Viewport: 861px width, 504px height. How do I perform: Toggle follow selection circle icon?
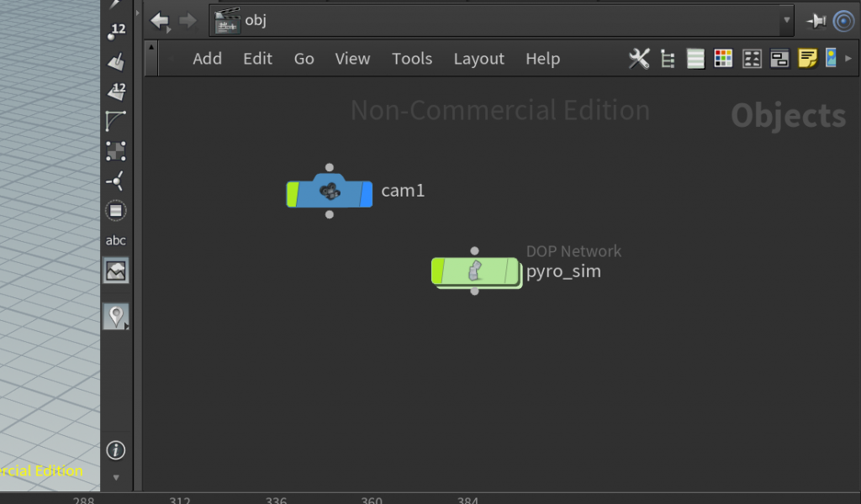844,21
